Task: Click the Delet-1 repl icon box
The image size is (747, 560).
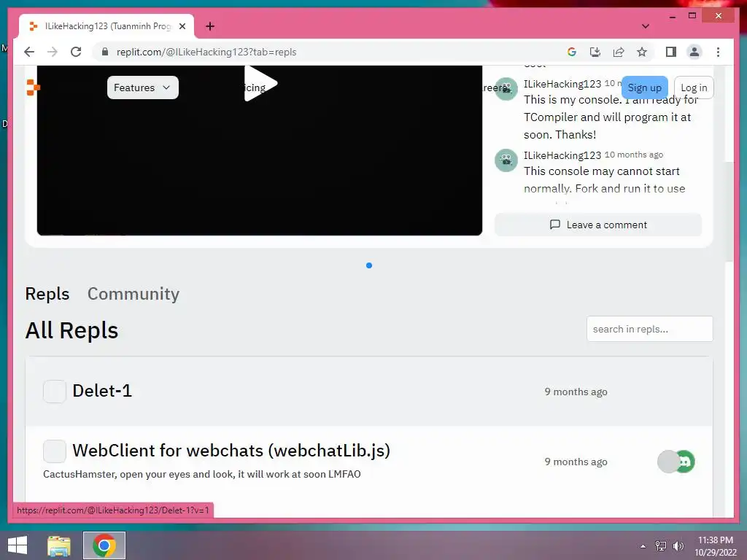Action: (55, 392)
